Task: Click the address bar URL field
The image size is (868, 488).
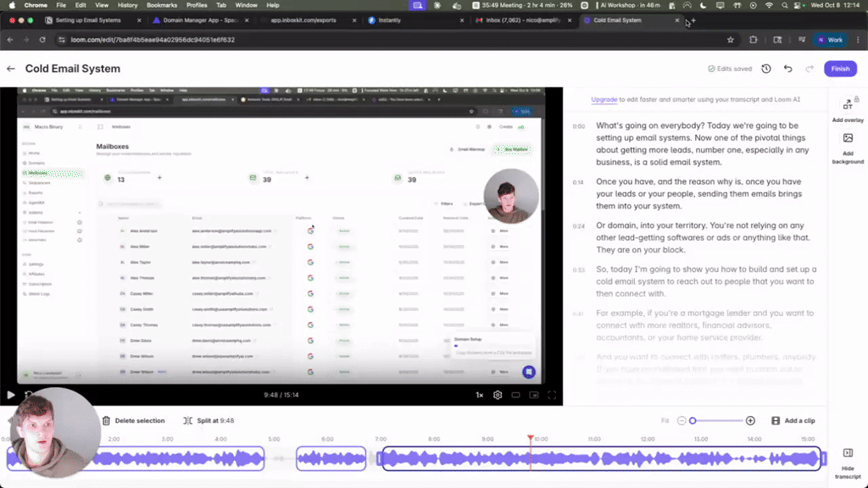Action: (387, 40)
